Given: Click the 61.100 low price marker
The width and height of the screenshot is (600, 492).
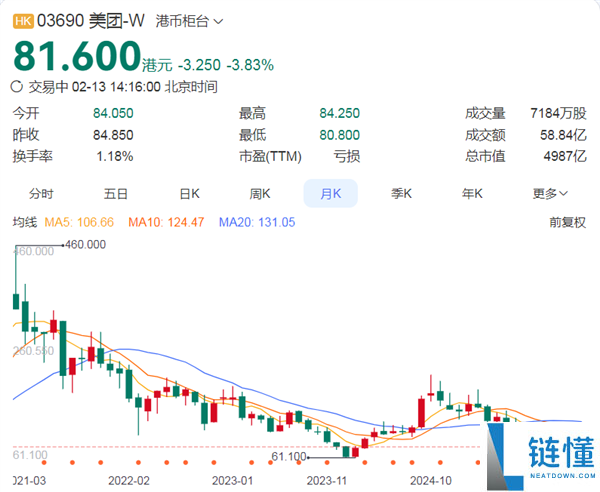Looking at the screenshot, I should click(289, 456).
